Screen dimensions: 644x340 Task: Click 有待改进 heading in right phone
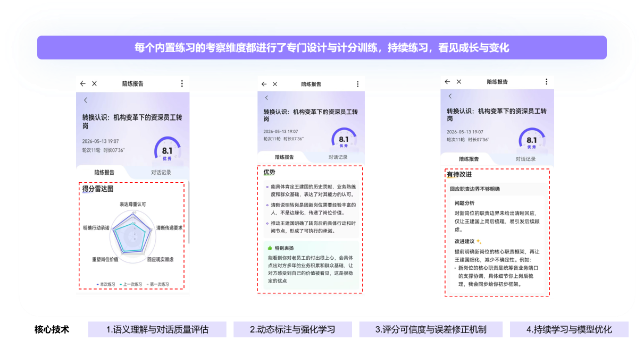[x=459, y=174]
